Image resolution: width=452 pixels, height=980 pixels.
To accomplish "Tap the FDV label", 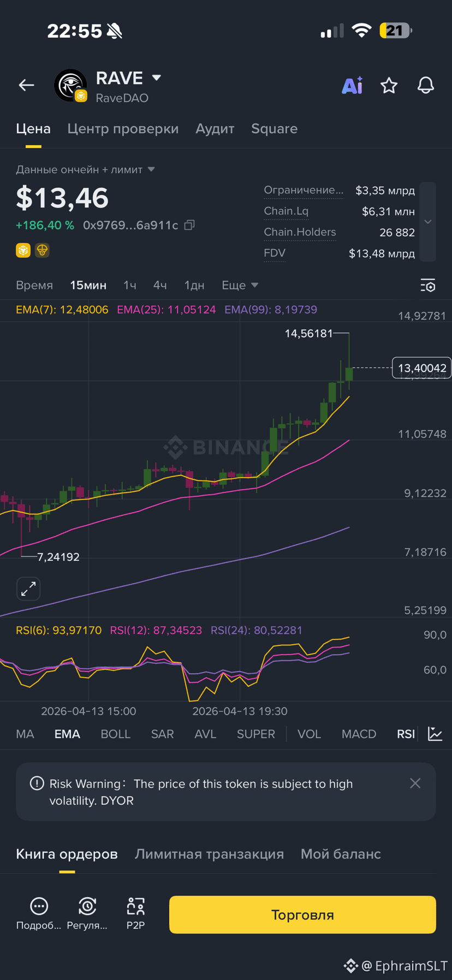I will (275, 253).
